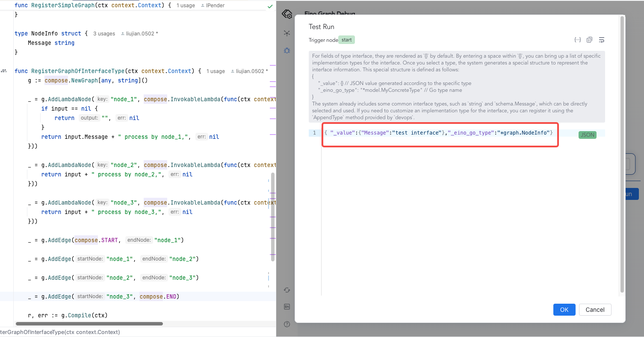Click the green JSON badge

587,135
